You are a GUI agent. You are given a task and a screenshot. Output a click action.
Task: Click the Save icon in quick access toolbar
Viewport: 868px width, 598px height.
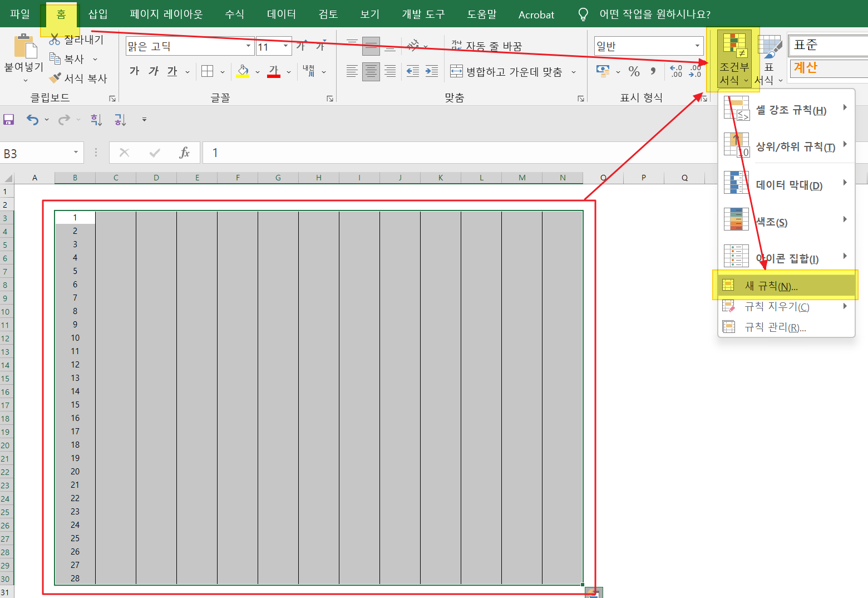(8, 119)
